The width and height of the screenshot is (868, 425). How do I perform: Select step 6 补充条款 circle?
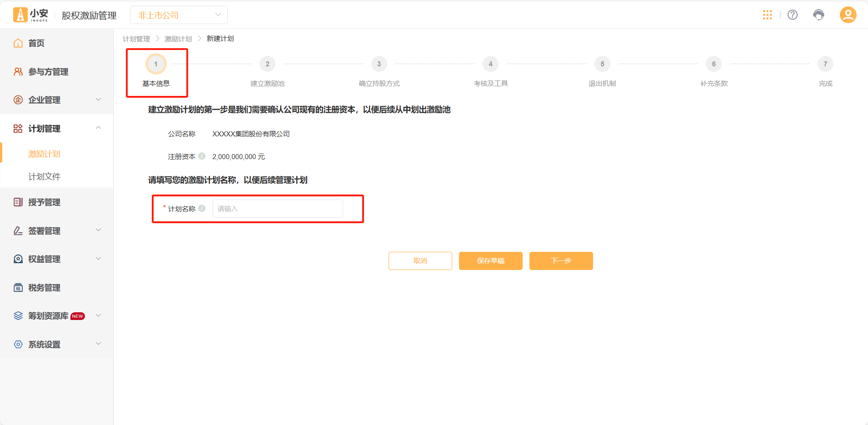714,64
